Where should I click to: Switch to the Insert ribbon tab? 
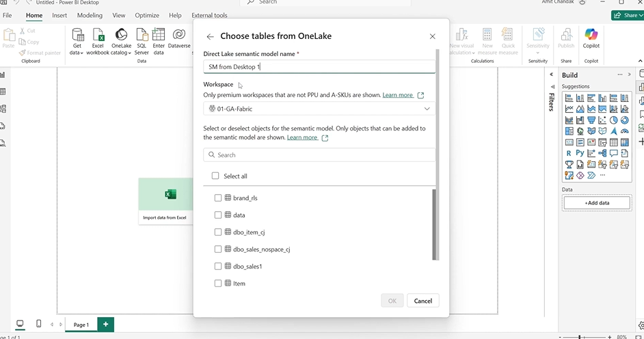point(59,15)
